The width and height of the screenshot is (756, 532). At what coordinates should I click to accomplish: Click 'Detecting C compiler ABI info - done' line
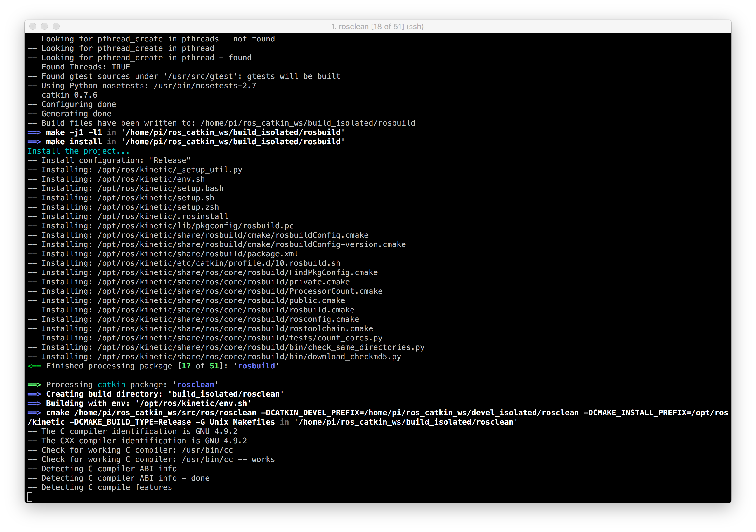119,478
